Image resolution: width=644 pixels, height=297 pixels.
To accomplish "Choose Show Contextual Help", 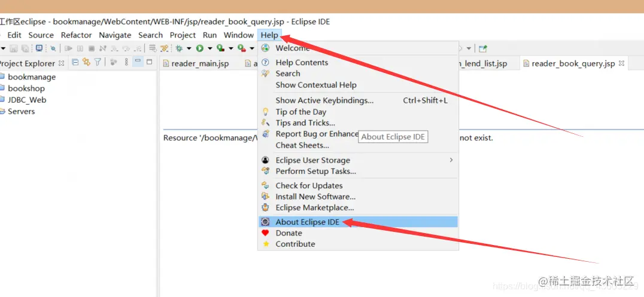I will [358, 85].
